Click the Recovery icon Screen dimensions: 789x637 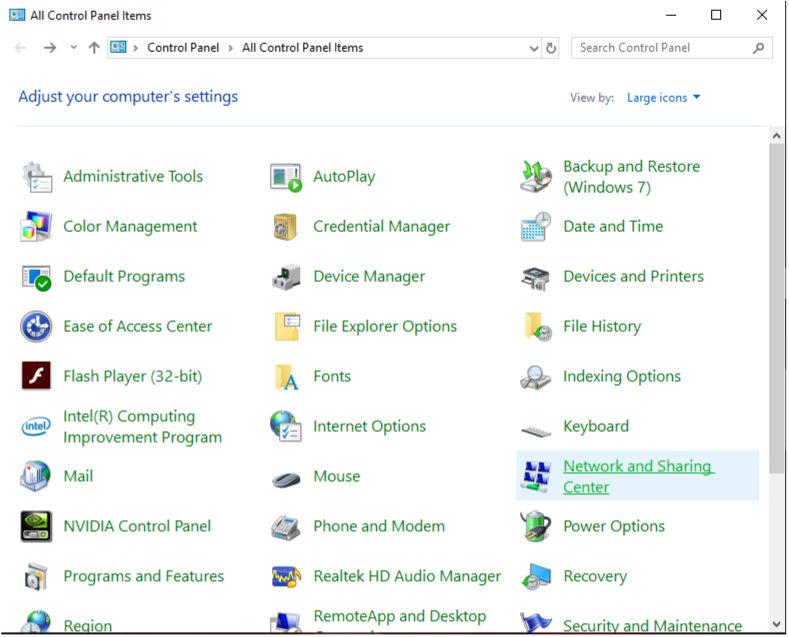pos(536,577)
